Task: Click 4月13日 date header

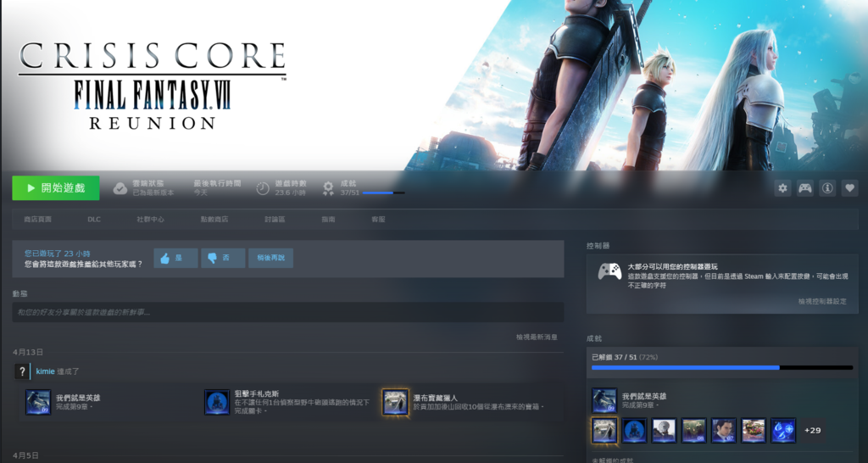Action: [x=28, y=352]
